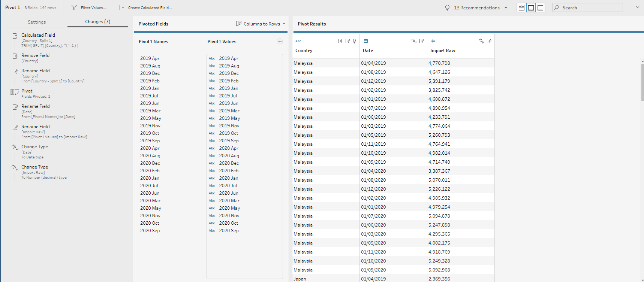
Task: Click the number type icon on Import Raw
Action: [433, 41]
